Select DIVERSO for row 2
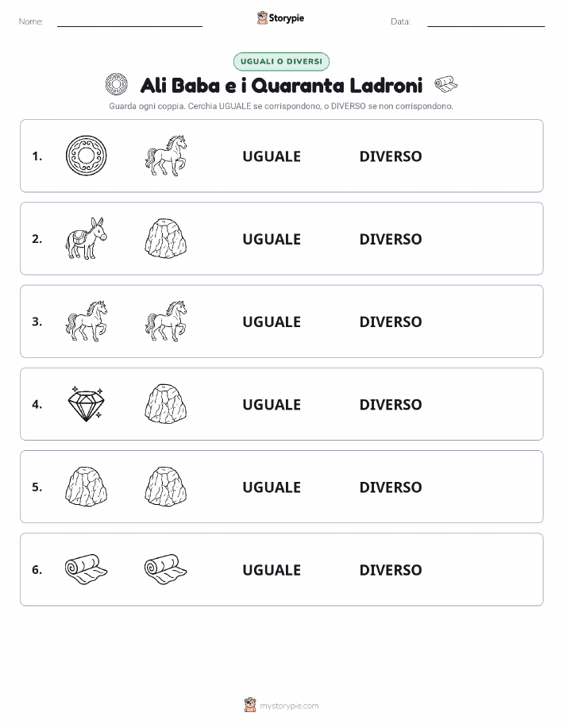 (x=391, y=239)
